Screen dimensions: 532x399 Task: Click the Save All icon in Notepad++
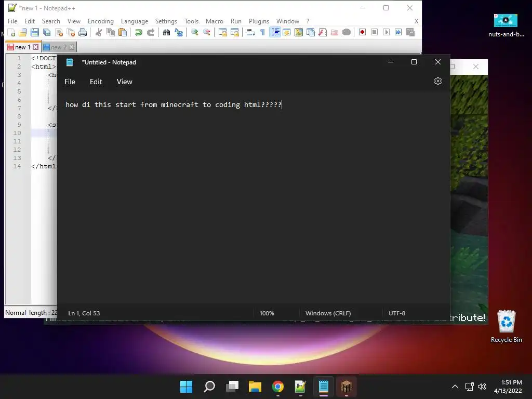point(46,32)
